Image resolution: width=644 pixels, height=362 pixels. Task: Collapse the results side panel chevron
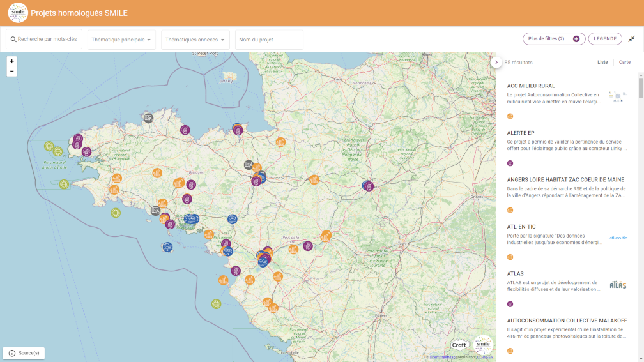(x=496, y=63)
